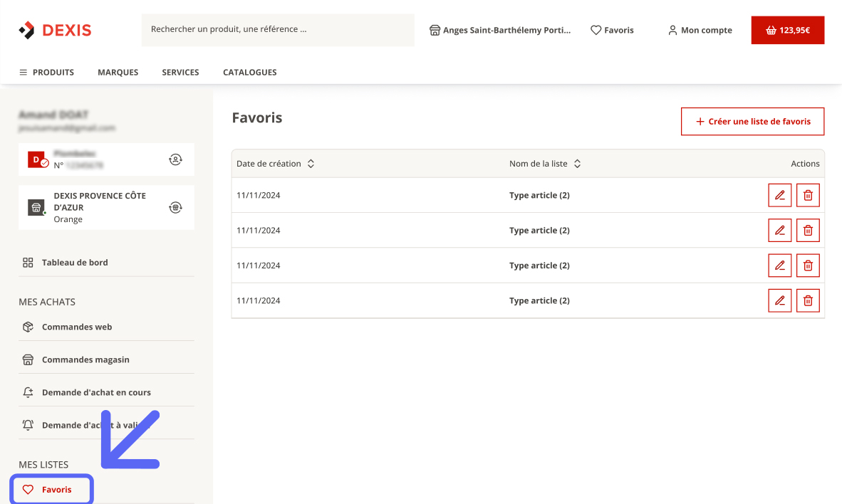Screen dimensions: 842x504
Task: Open the Anges Saint-Barthélemy store selector
Action: tap(500, 30)
